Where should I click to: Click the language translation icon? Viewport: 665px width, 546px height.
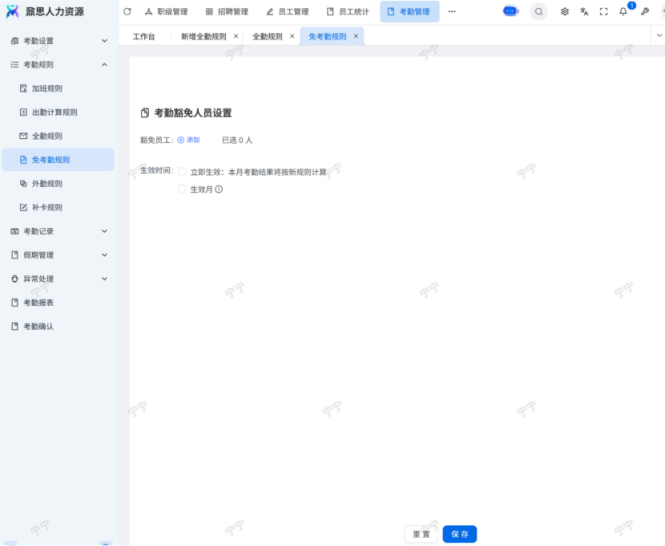tap(584, 12)
